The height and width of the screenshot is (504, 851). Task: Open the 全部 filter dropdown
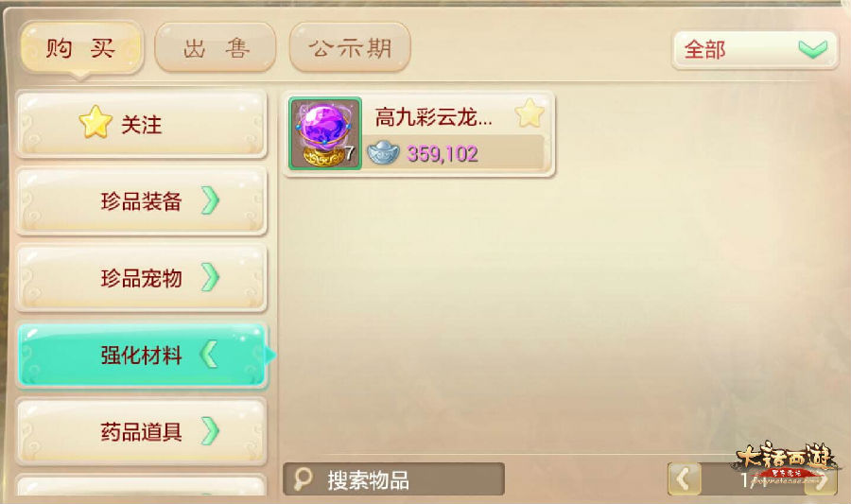(755, 50)
